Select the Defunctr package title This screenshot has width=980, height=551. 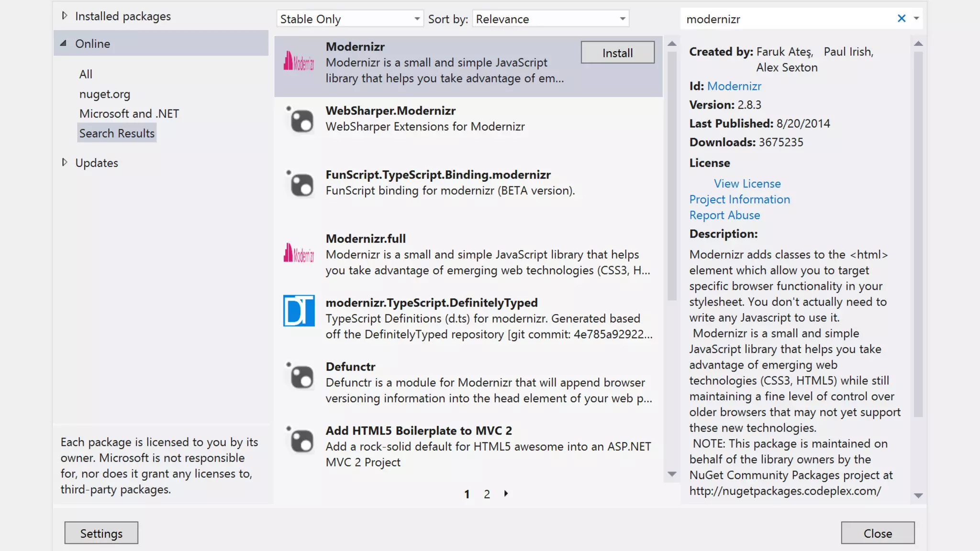[350, 367]
